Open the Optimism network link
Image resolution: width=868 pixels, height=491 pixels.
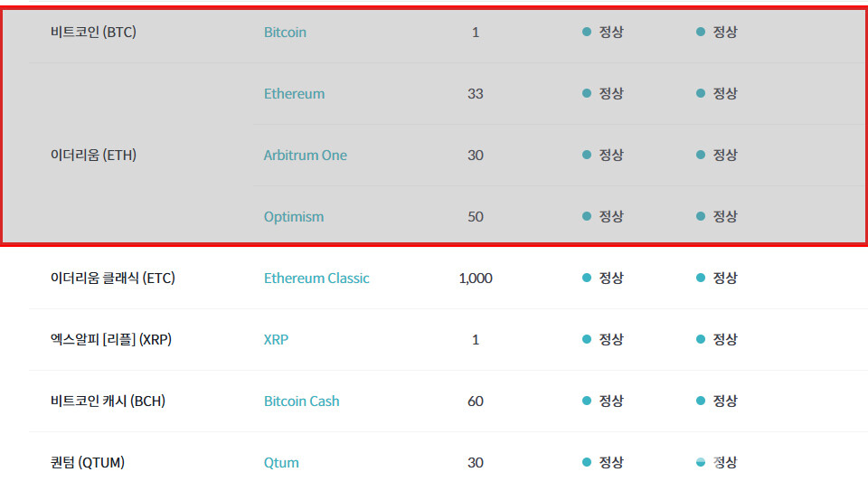(293, 217)
